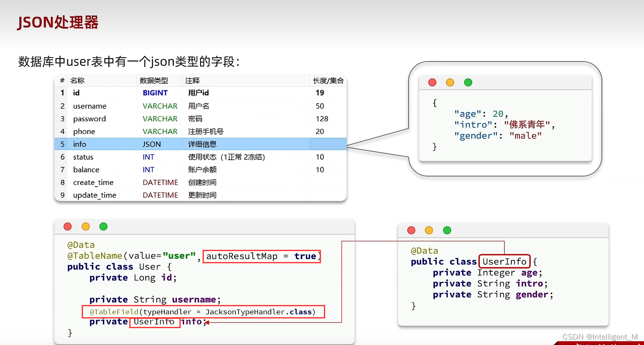Select the update_time field name cell

point(94,195)
